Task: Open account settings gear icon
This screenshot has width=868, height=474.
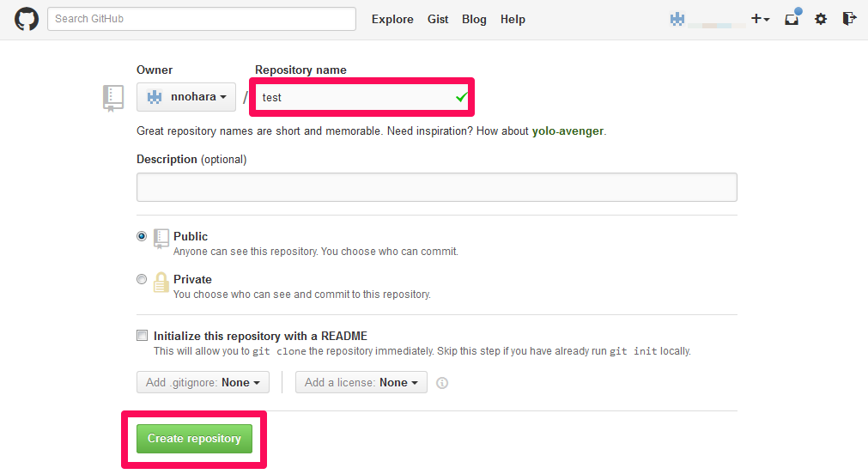Action: [x=821, y=19]
